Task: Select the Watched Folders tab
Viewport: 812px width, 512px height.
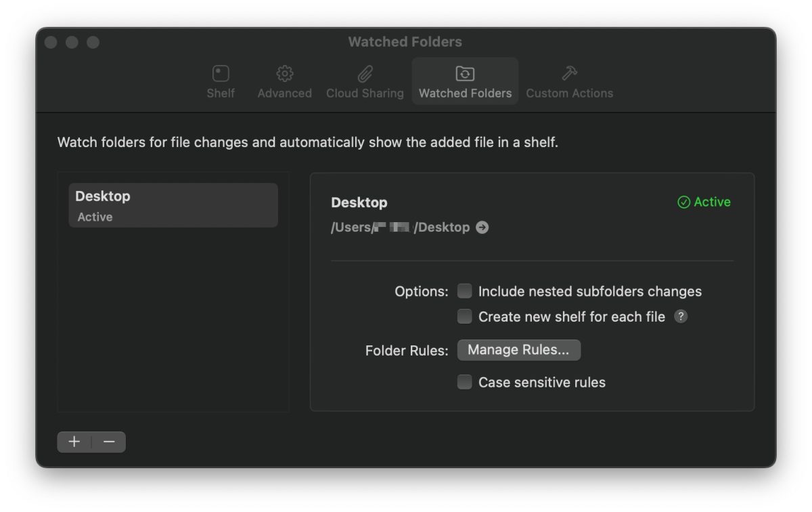Action: coord(465,82)
